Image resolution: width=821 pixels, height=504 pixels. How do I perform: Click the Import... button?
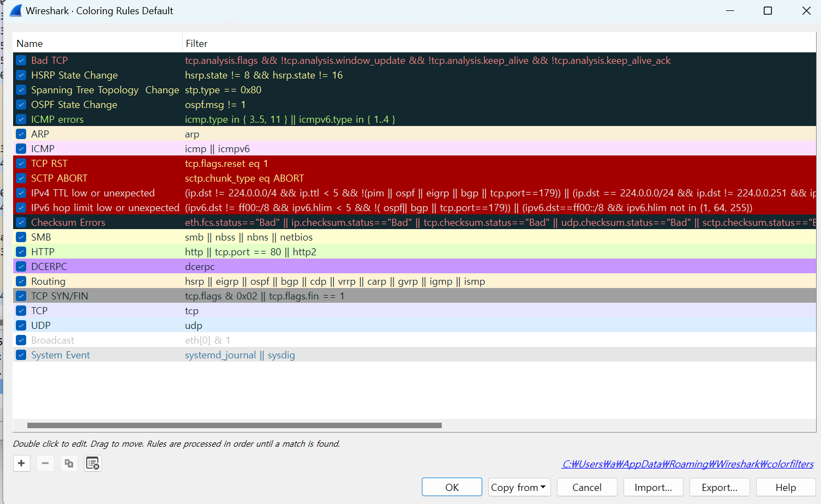pos(654,487)
